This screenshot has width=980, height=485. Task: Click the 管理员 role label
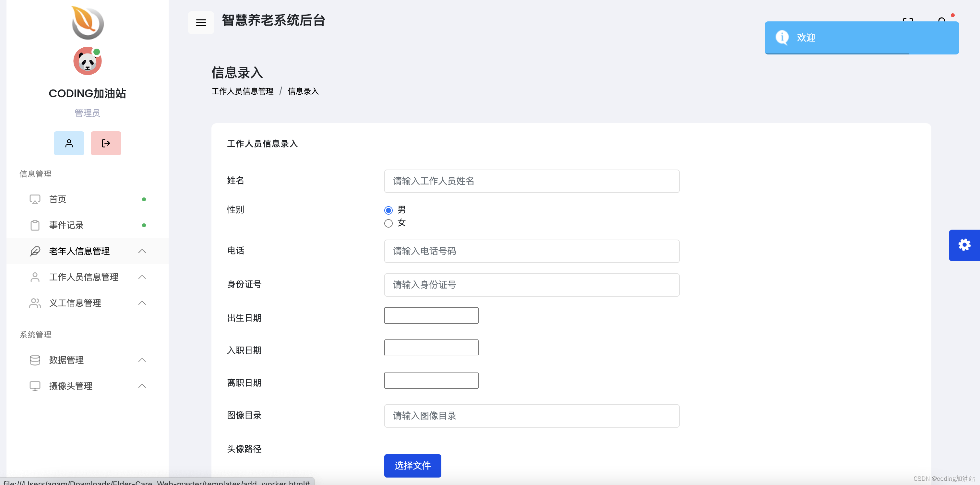[x=88, y=113]
